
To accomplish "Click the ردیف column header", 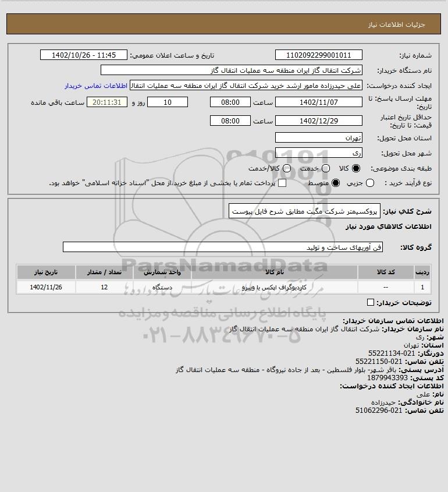I will pos(422,272).
